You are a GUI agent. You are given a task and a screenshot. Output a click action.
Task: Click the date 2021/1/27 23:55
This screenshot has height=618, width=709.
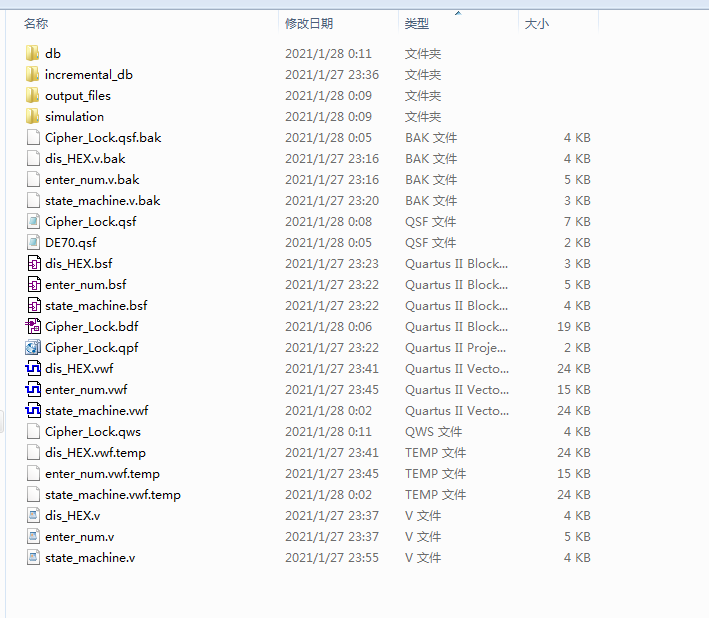click(x=332, y=558)
